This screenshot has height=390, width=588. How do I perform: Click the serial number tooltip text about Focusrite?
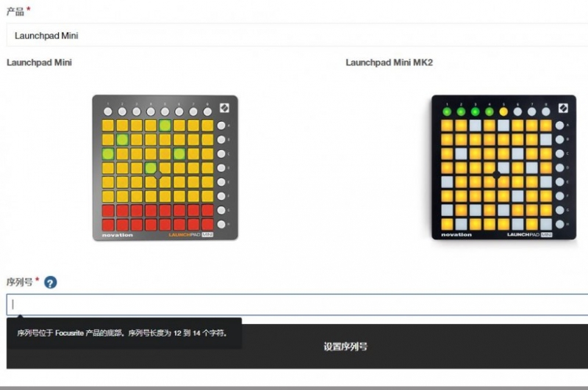(x=122, y=333)
